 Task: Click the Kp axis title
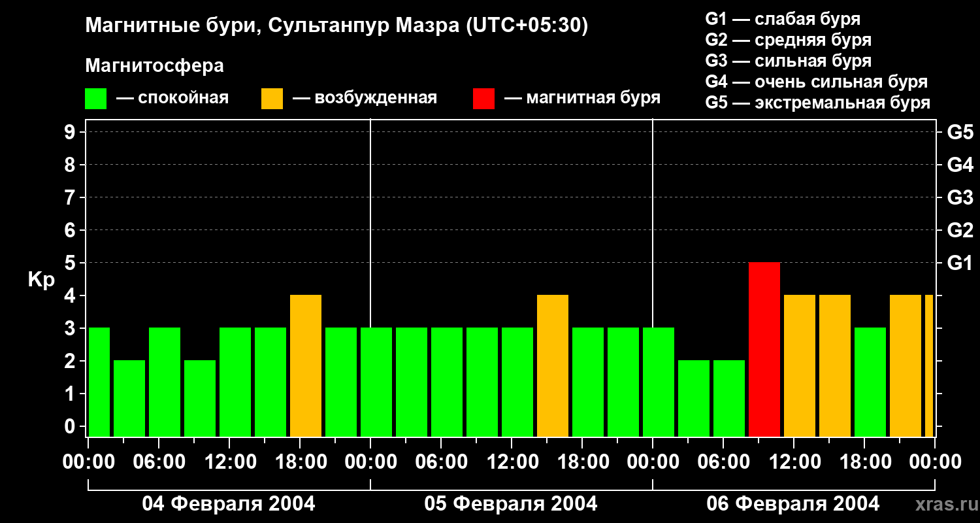pos(41,280)
